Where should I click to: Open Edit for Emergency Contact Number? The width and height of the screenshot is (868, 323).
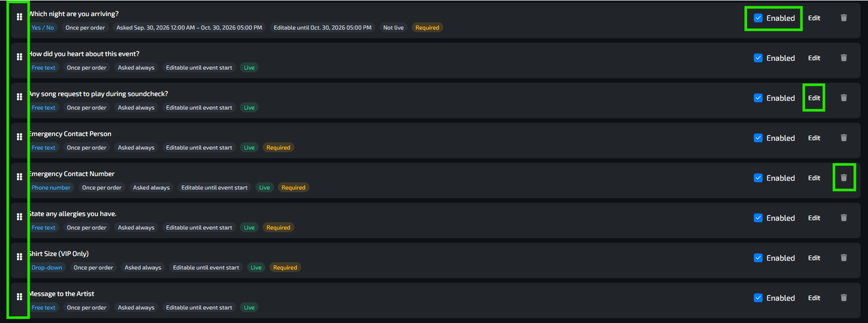click(x=814, y=178)
